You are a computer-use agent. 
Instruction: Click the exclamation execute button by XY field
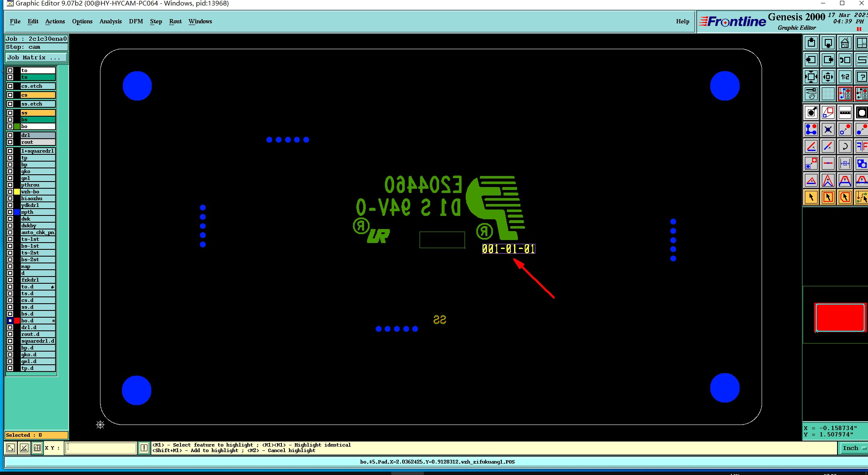(x=144, y=448)
